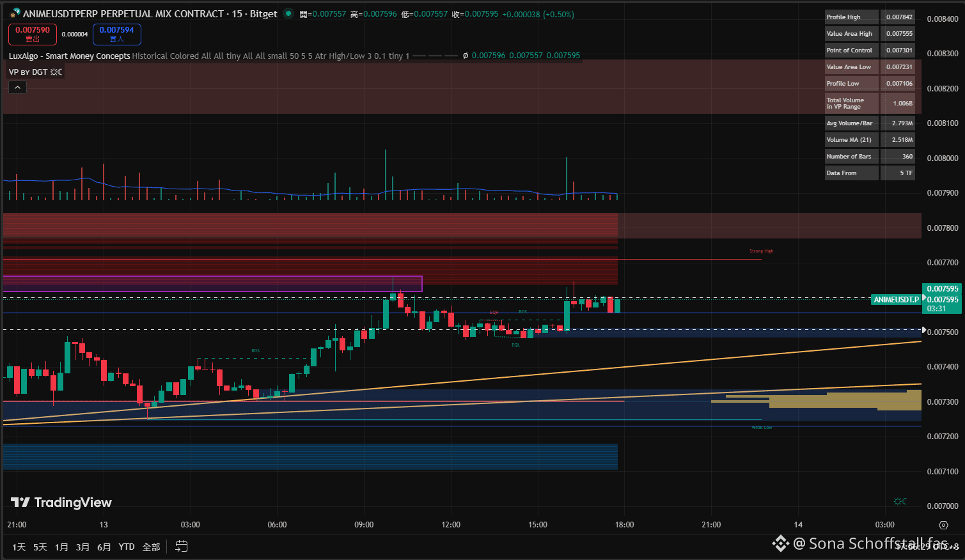Viewport: 965px width, 560px height.
Task: Open the LuxAlgo Smart Money Concepts legend
Action: [70, 56]
